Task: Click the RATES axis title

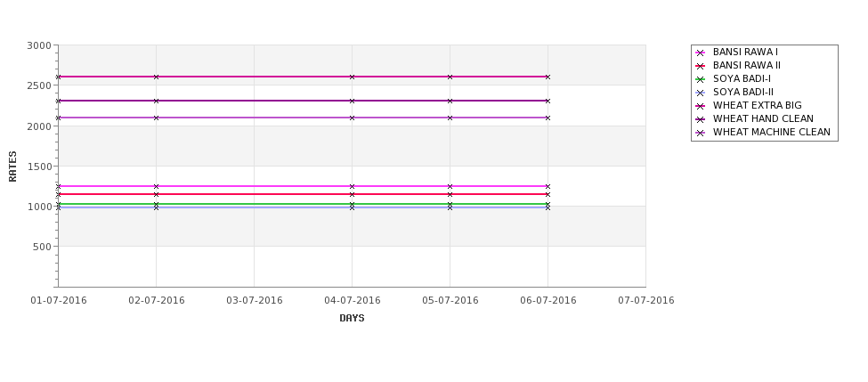Action: (x=12, y=167)
